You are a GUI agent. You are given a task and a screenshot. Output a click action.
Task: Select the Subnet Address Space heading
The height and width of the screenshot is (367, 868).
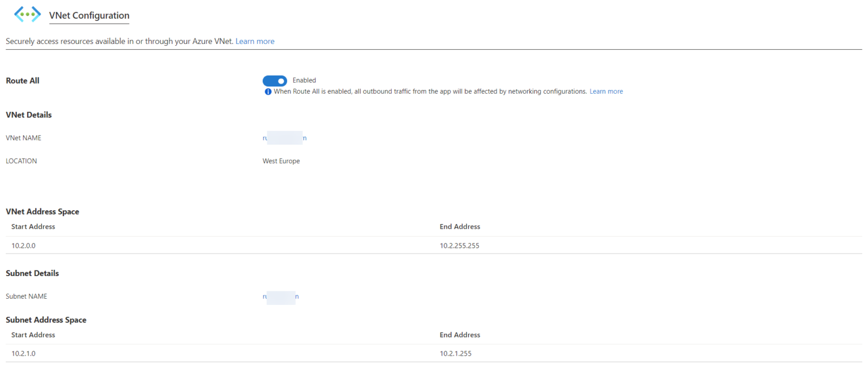click(46, 320)
